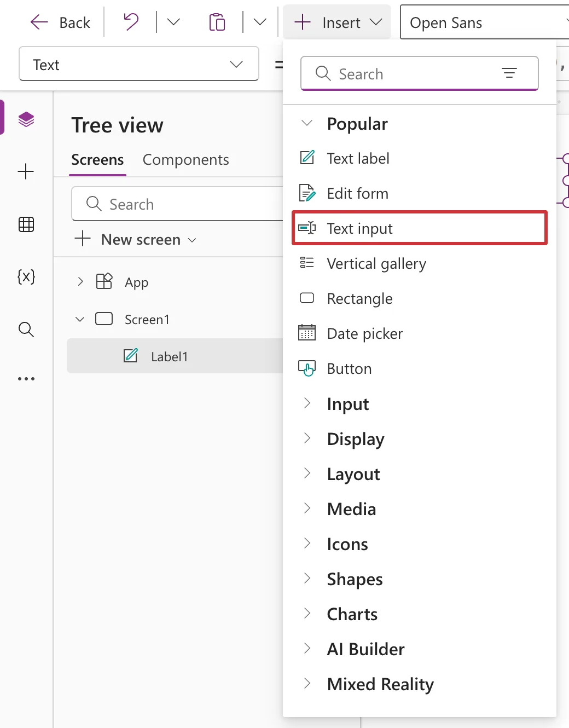Click the Date picker calendar icon

(x=307, y=332)
